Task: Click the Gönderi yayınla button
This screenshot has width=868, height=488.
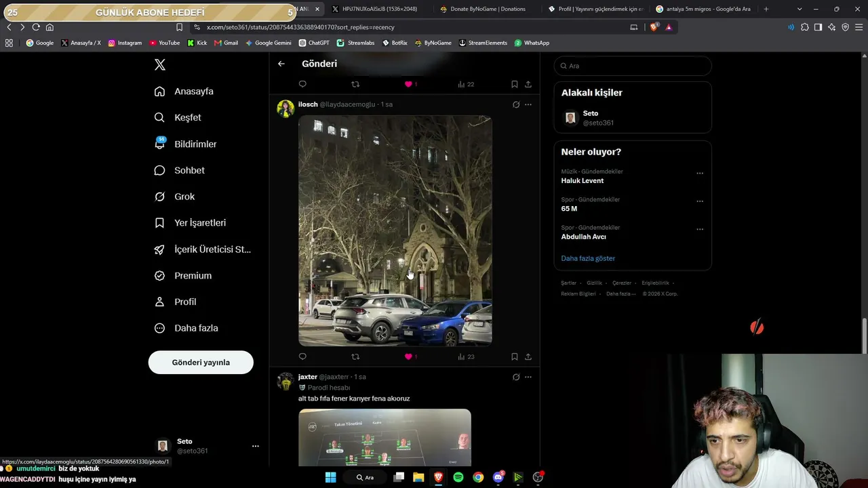Action: (201, 363)
